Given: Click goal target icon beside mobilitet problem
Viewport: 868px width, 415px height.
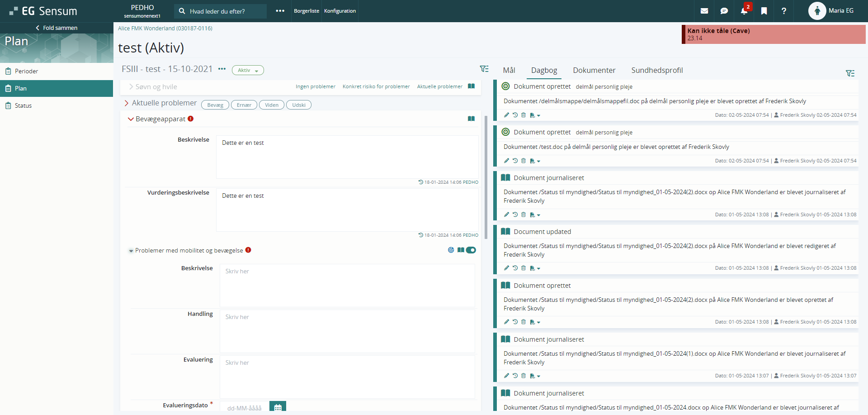Looking at the screenshot, I should (x=451, y=250).
